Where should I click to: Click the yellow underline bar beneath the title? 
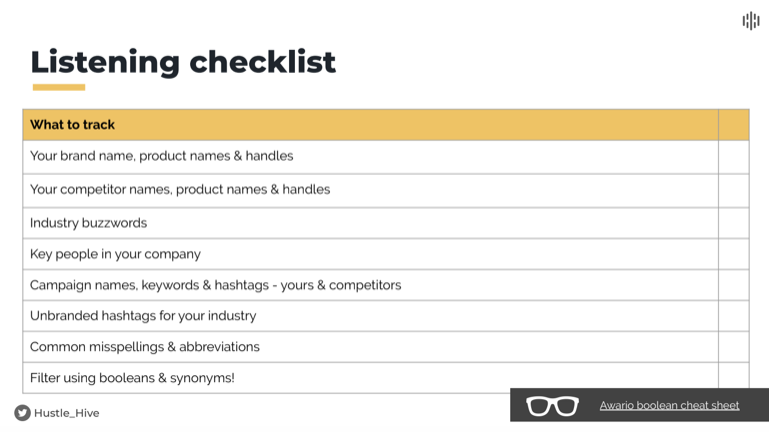pyautogui.click(x=58, y=87)
